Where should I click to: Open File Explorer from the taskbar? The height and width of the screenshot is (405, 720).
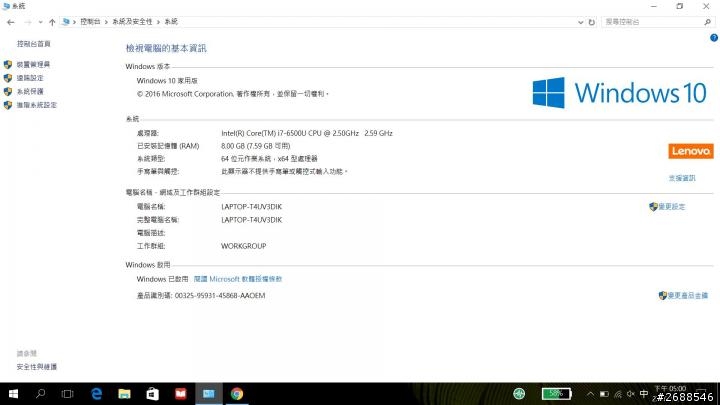click(124, 394)
